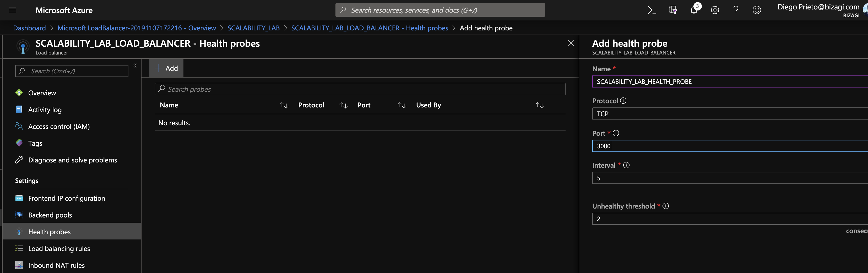This screenshot has width=868, height=273.
Task: Open portal settings gear
Action: 715,10
